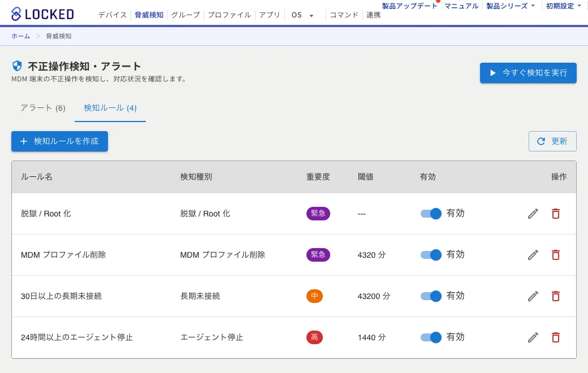
Task: Open the 製品アップデート link
Action: [409, 6]
